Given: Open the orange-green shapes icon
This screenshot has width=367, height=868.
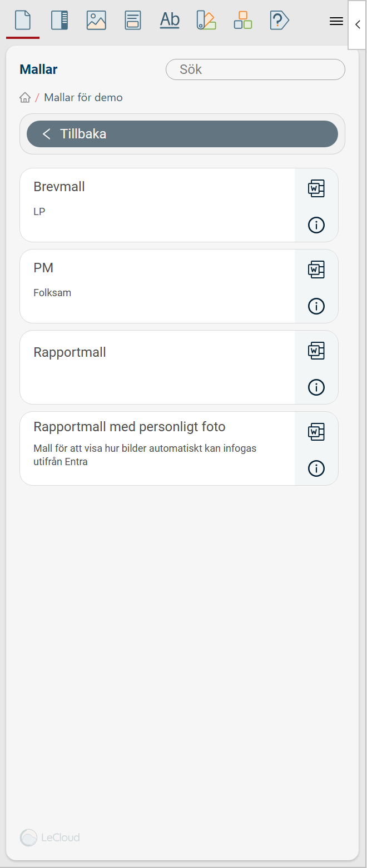Looking at the screenshot, I should point(243,21).
